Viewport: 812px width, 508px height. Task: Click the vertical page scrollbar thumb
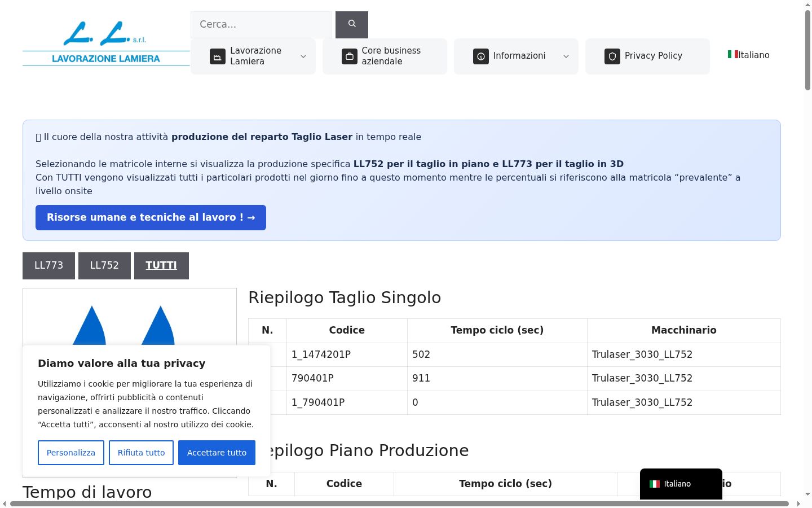(807, 50)
